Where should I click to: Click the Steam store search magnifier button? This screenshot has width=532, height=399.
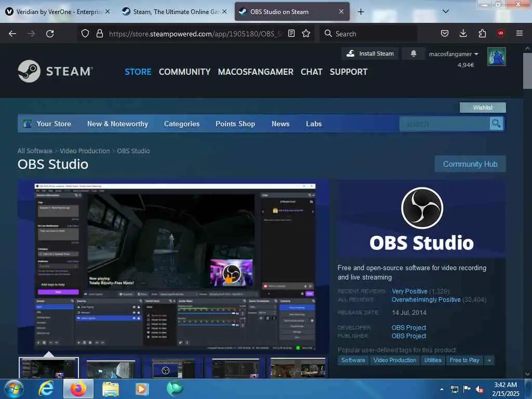coord(496,124)
